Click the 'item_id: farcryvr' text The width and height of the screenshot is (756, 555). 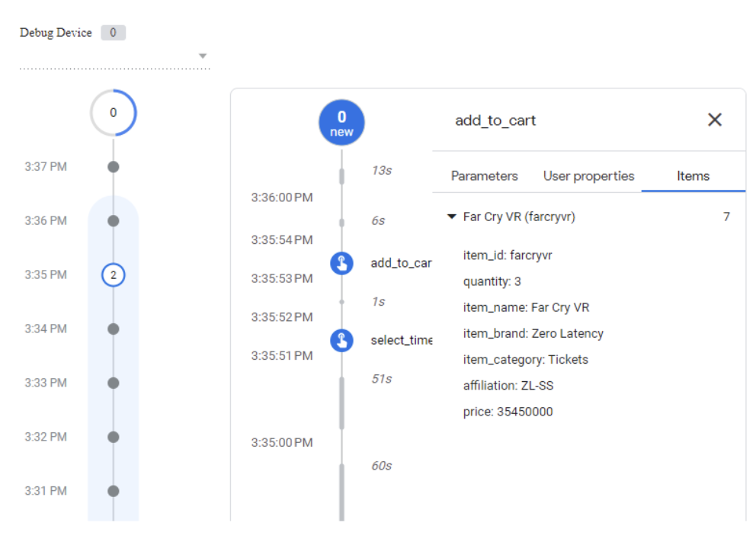click(508, 255)
